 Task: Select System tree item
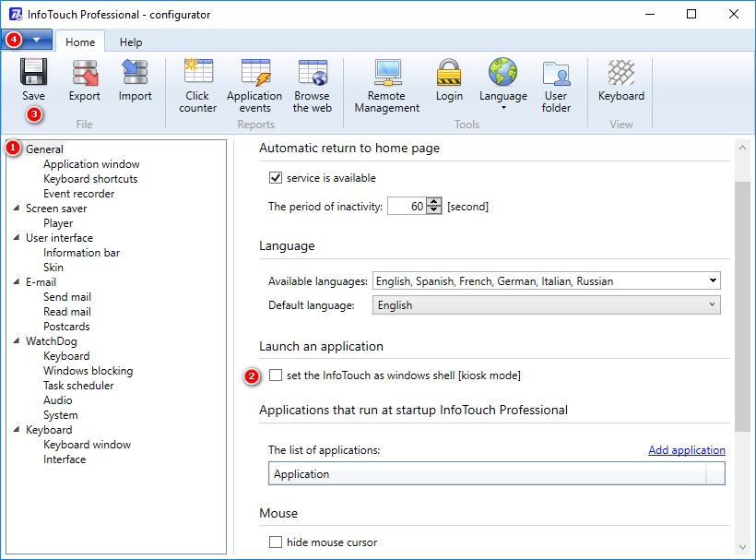[x=60, y=415]
